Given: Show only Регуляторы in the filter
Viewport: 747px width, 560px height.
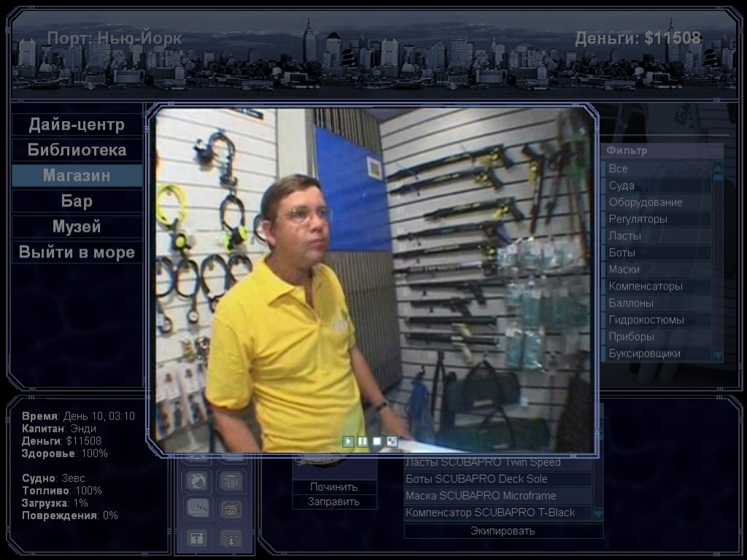Looking at the screenshot, I should coord(659,219).
